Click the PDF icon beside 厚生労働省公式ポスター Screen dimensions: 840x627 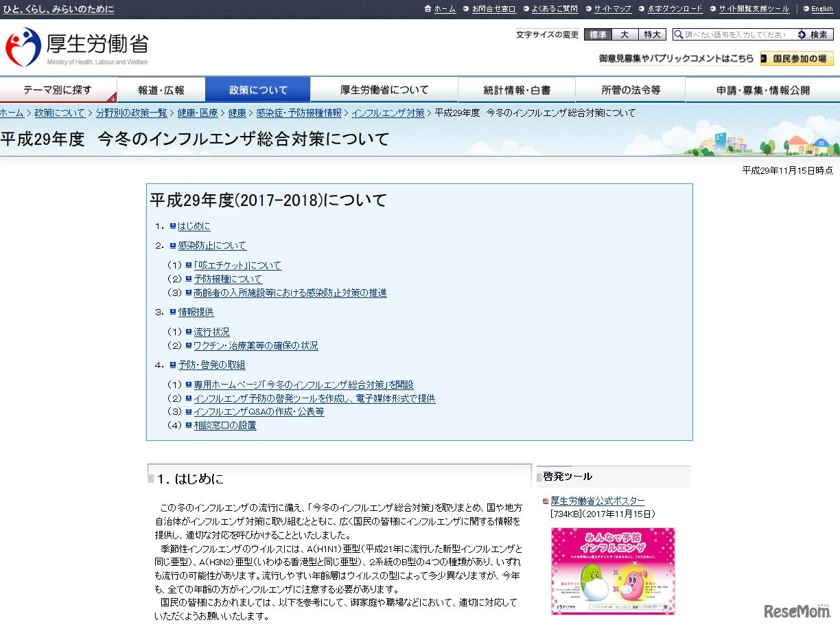tap(547, 501)
